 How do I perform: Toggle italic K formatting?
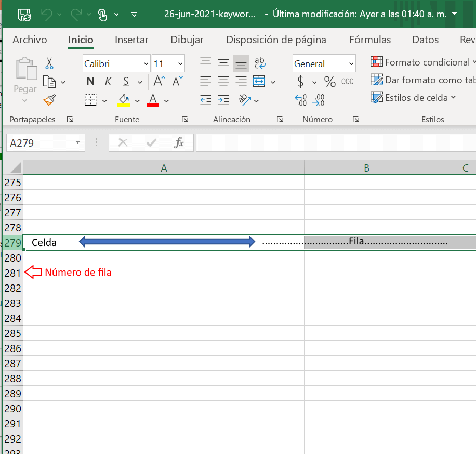point(108,81)
